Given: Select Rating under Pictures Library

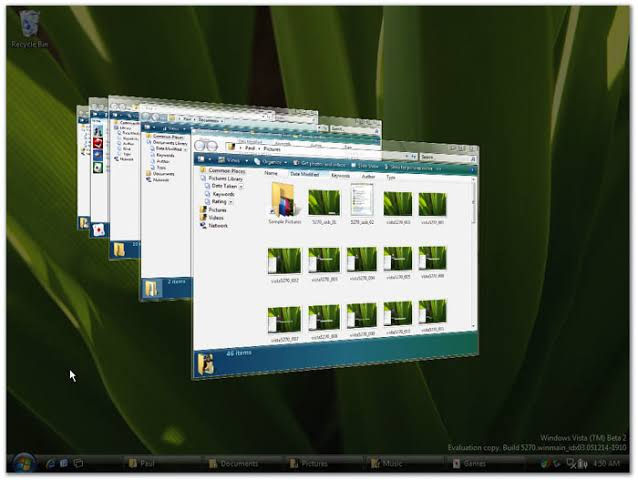Looking at the screenshot, I should tap(216, 202).
